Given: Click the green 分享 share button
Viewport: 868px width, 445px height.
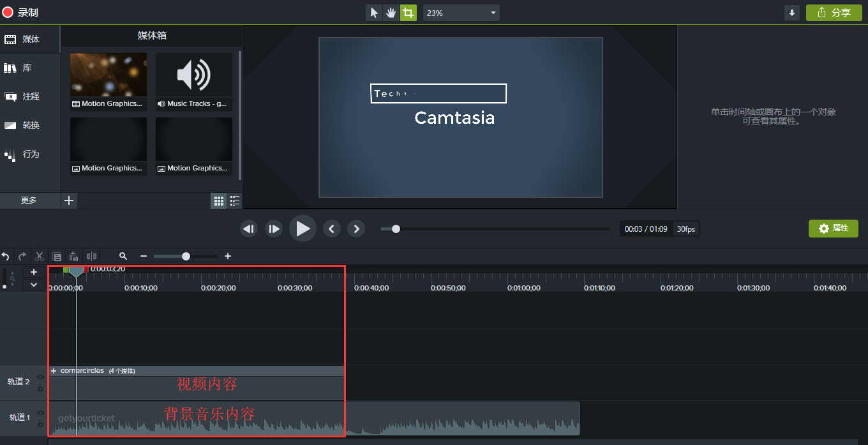Looking at the screenshot, I should [x=834, y=13].
